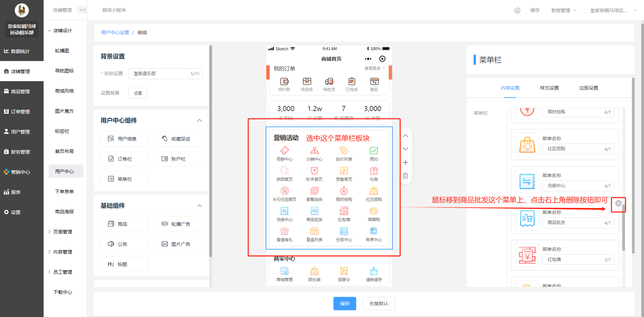Click the 恢复默认 button

[x=379, y=304]
